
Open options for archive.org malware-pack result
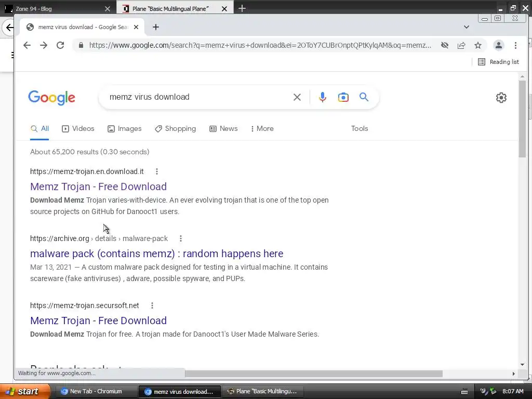tap(181, 238)
